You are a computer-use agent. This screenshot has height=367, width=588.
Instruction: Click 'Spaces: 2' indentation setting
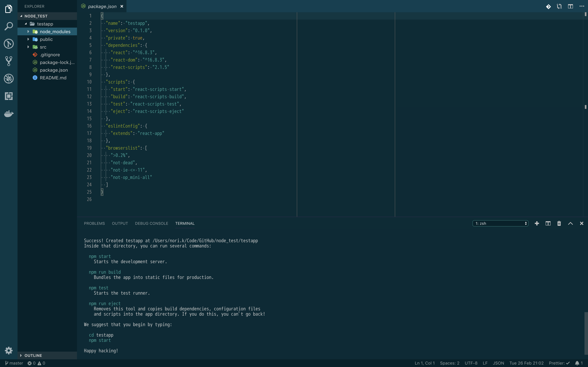(x=450, y=363)
